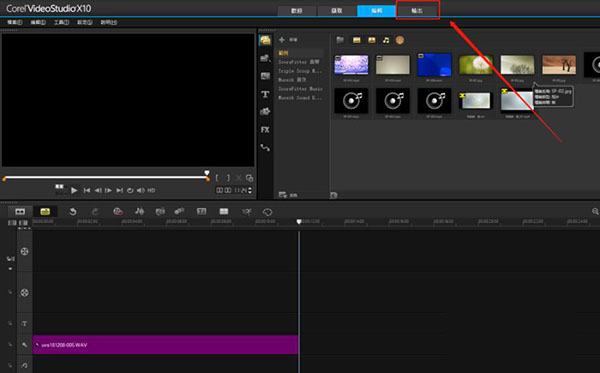Toggle Project/Clip play mode
Screen dimensions: 600x373
59,189
